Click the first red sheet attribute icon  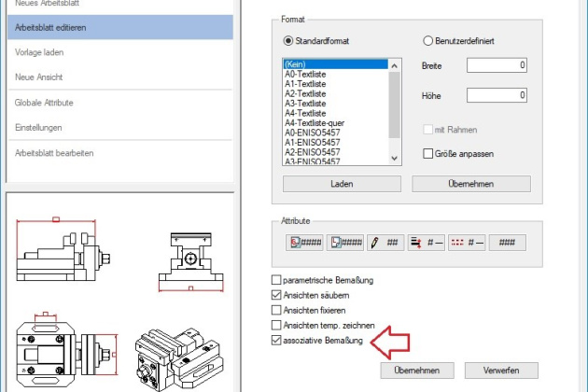306,243
